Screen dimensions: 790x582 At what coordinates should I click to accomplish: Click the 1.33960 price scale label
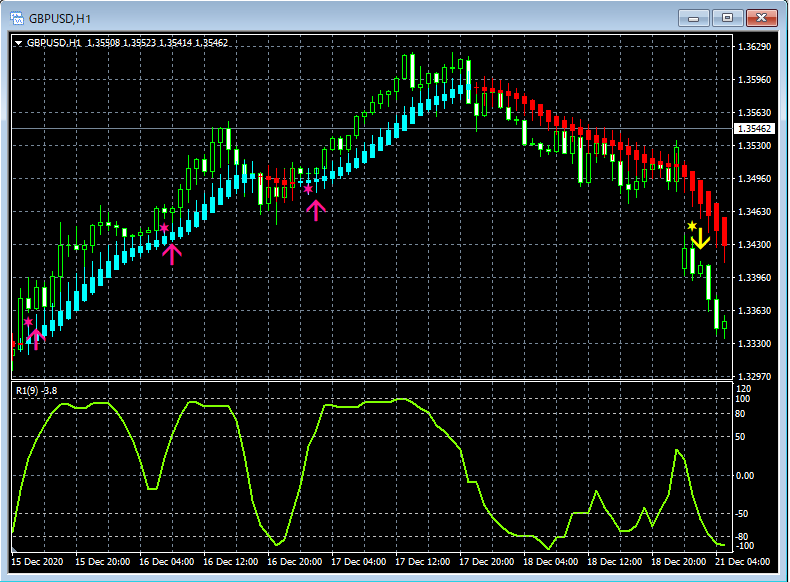pos(754,278)
